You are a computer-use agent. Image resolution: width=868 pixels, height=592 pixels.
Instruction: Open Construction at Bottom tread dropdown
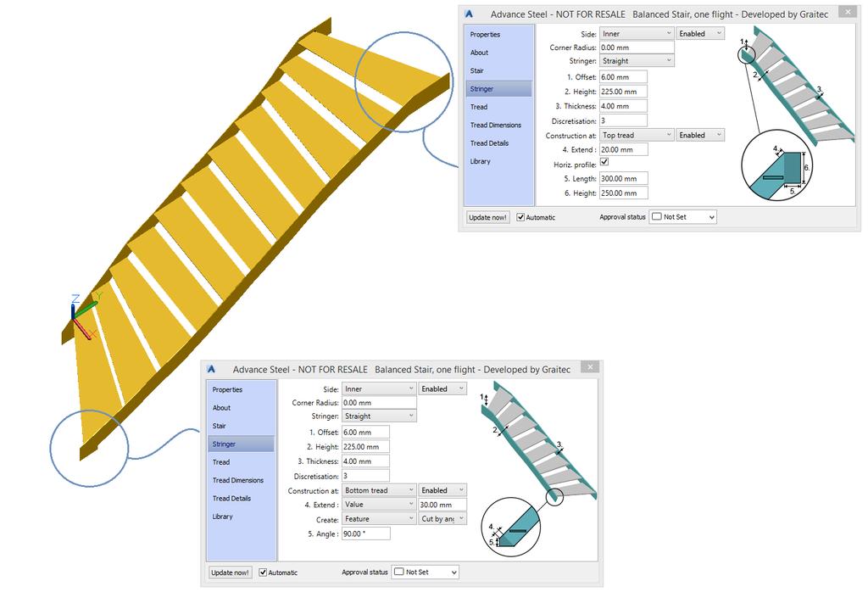point(379,491)
